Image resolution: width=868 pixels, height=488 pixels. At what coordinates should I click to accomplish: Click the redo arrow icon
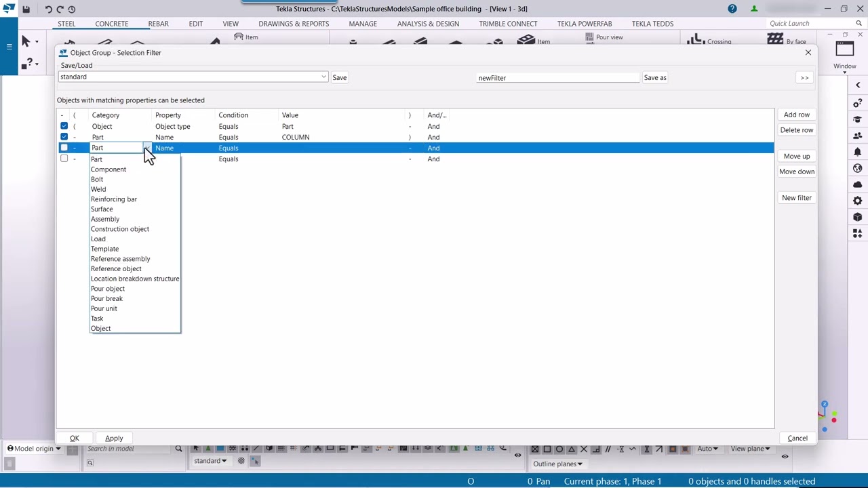pyautogui.click(x=60, y=9)
